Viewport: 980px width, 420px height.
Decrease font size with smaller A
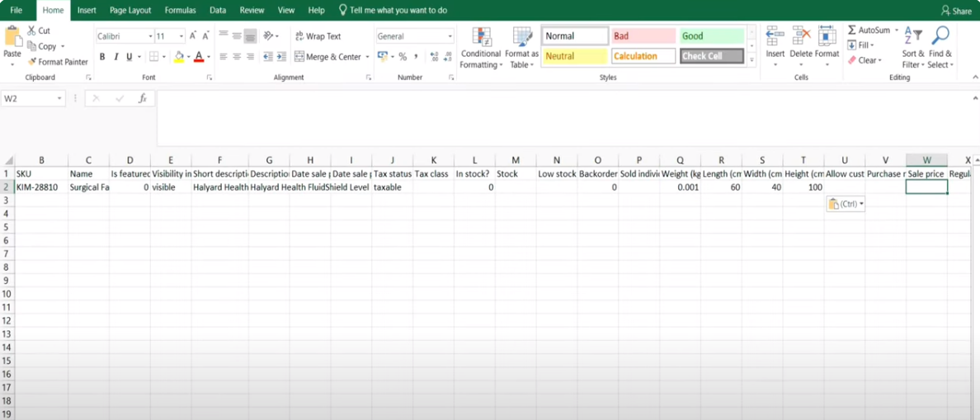(x=205, y=36)
